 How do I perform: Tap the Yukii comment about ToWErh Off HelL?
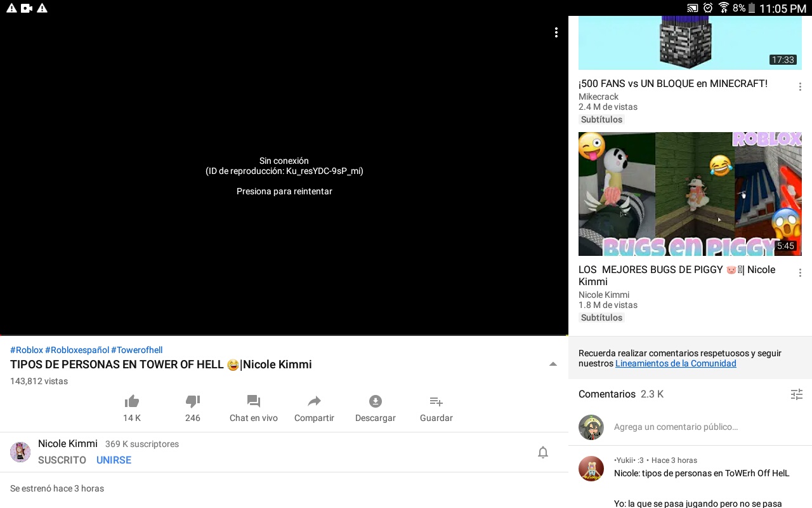702,474
